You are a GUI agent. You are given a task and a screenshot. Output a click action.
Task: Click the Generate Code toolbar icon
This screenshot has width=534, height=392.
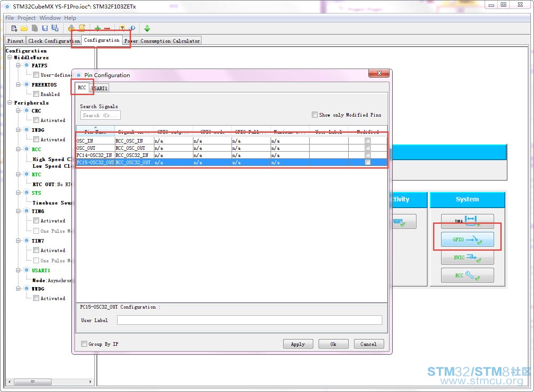[x=71, y=28]
